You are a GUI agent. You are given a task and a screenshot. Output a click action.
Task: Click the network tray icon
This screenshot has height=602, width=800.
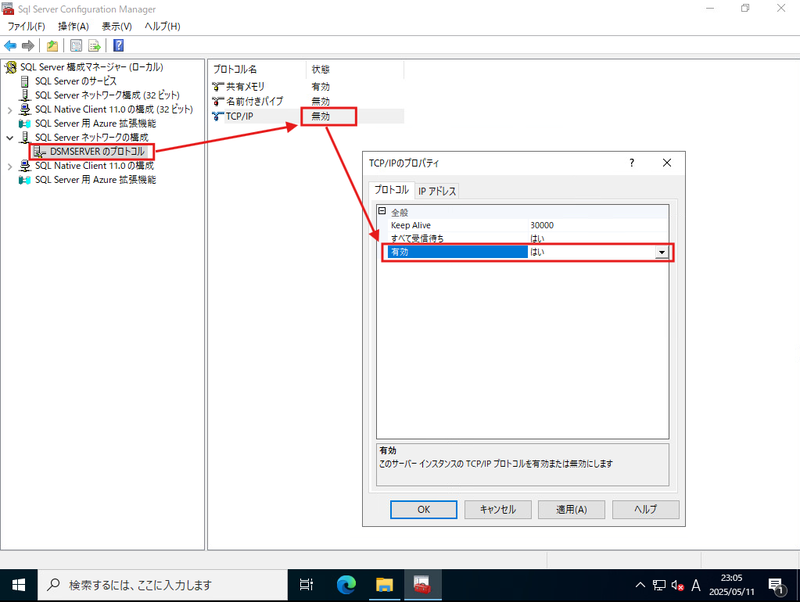659,585
